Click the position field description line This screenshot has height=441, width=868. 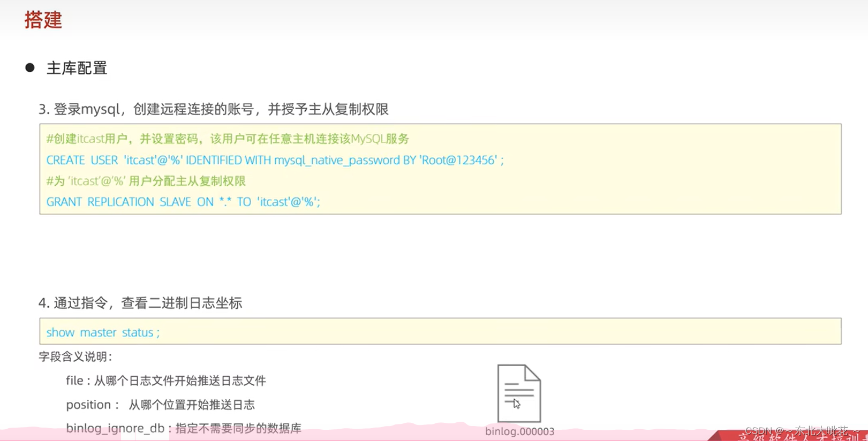coord(160,405)
